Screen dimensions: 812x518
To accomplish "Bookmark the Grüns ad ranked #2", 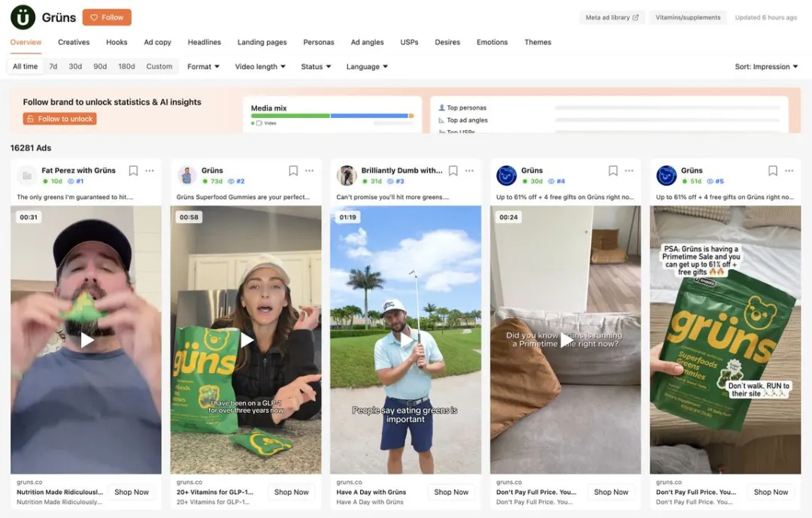I will click(x=293, y=171).
